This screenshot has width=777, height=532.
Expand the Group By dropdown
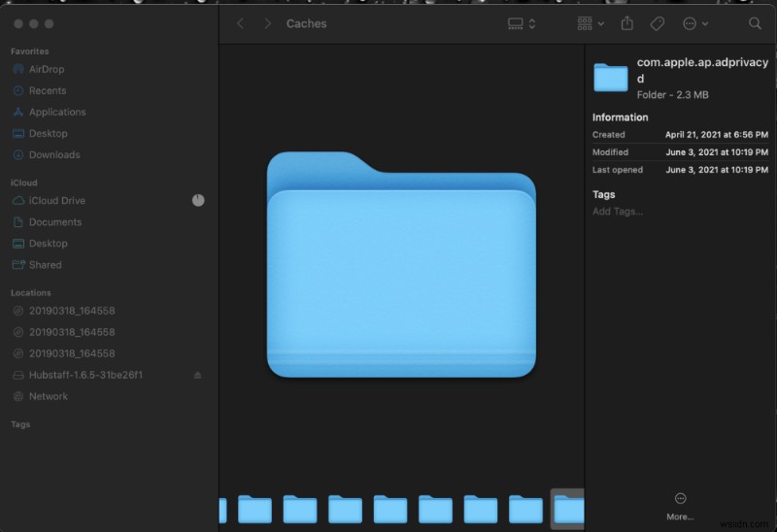point(591,23)
